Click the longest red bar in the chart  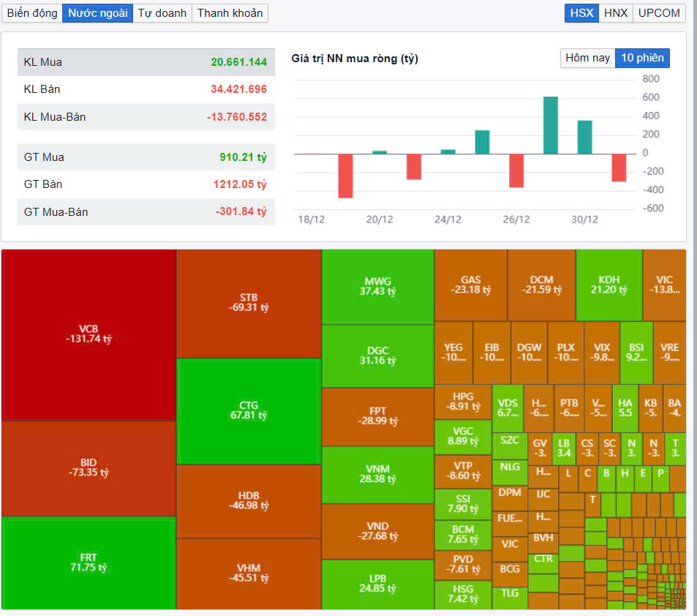[345, 176]
